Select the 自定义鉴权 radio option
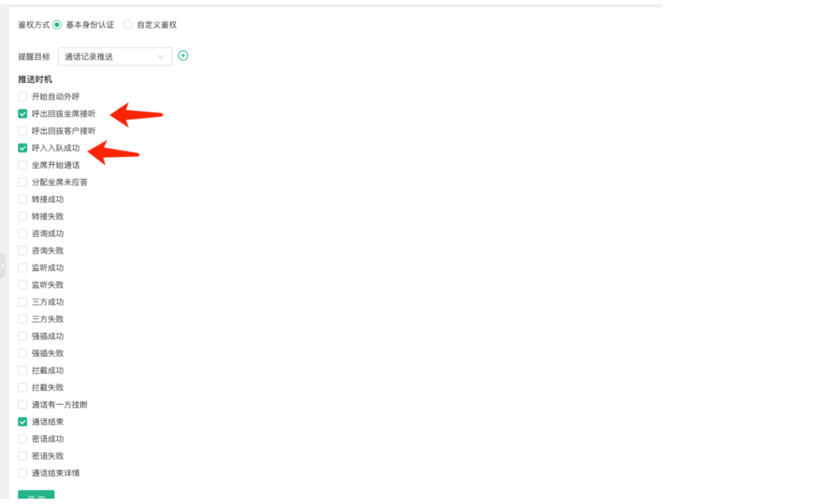Image resolution: width=820 pixels, height=504 pixels. (x=128, y=25)
